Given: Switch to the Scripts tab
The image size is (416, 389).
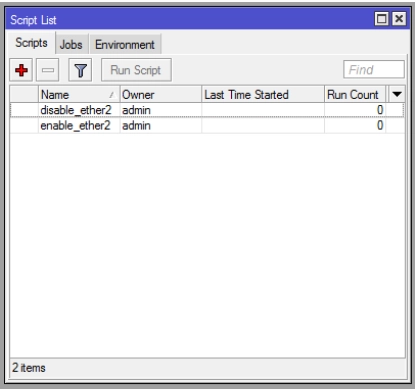Looking at the screenshot, I should point(31,43).
